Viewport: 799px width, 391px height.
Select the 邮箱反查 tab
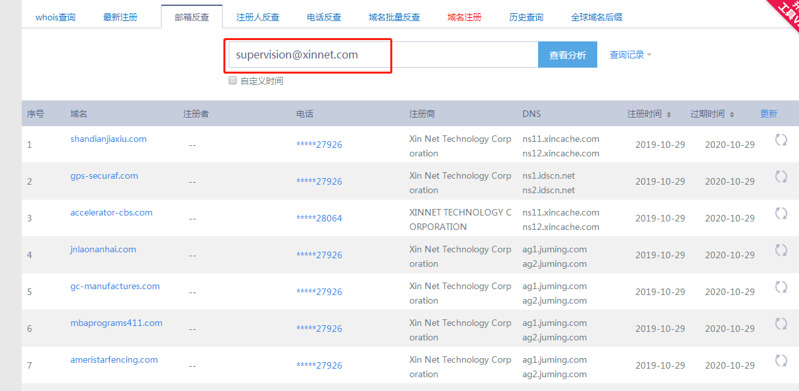(192, 17)
